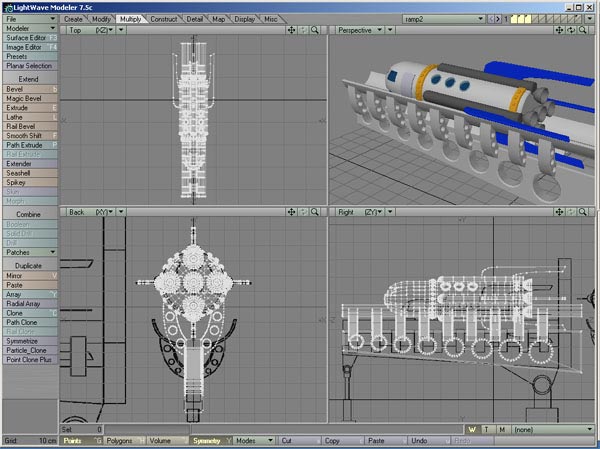600x449 pixels.
Task: Click the zoom magnifier in Right viewport
Action: click(x=582, y=212)
